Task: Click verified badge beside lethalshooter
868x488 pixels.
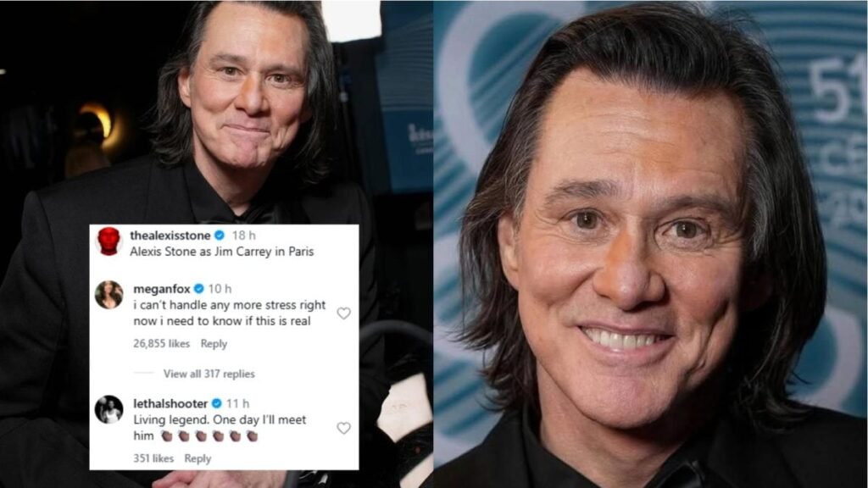Action: [216, 403]
